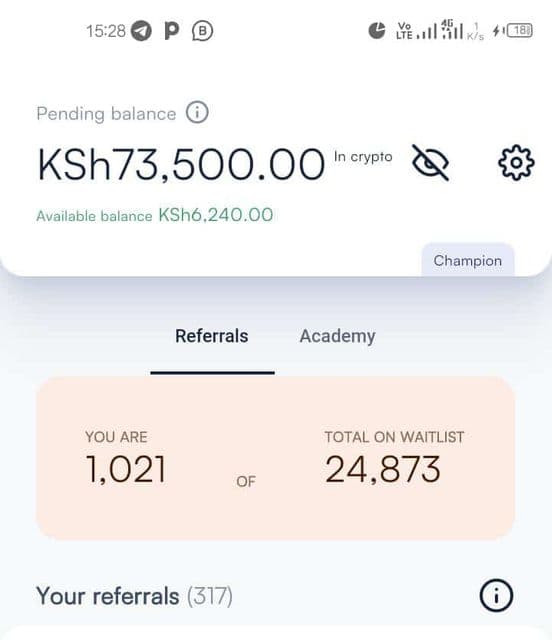
Task: Tap the data saver pie icon
Action: 377,31
